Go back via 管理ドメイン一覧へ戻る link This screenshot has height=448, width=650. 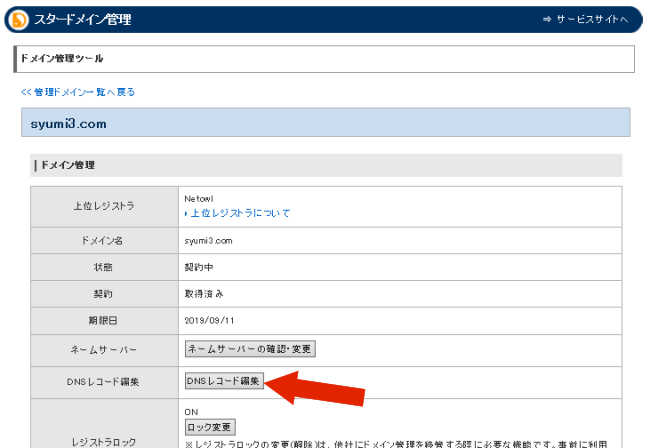[x=78, y=92]
